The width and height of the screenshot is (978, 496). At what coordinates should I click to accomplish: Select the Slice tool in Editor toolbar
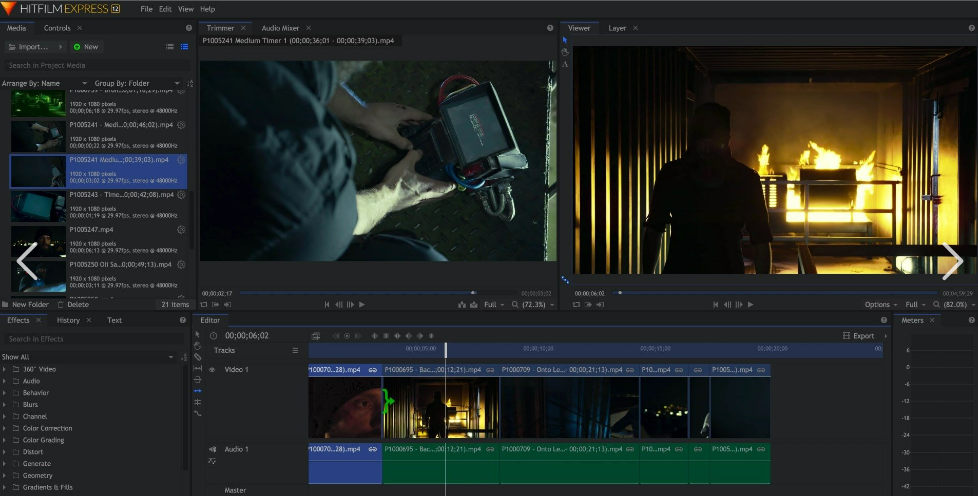coord(198,357)
